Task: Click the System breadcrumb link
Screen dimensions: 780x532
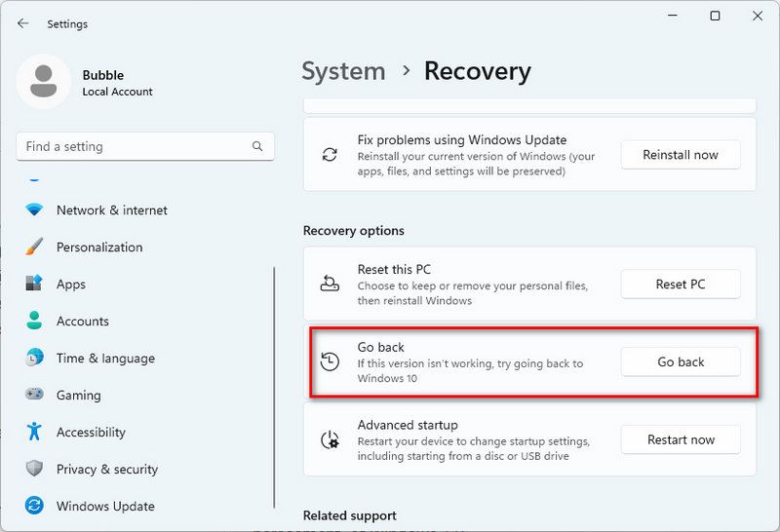Action: point(343,71)
